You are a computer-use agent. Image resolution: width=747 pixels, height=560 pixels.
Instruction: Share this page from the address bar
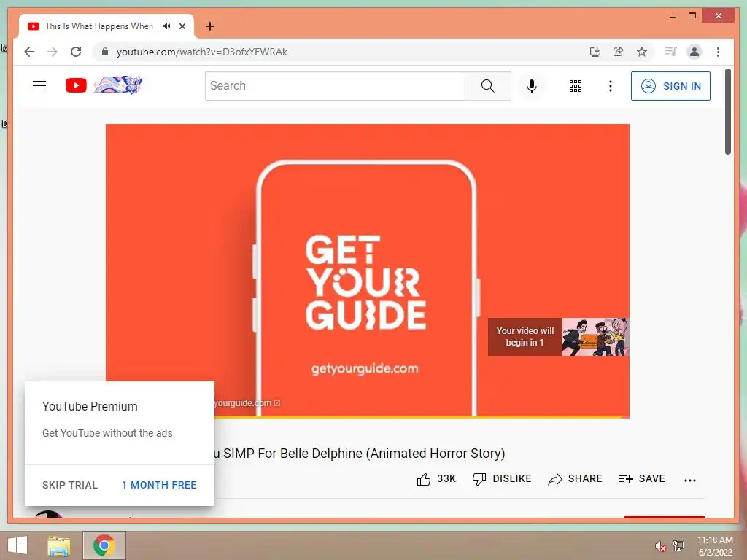tap(619, 52)
